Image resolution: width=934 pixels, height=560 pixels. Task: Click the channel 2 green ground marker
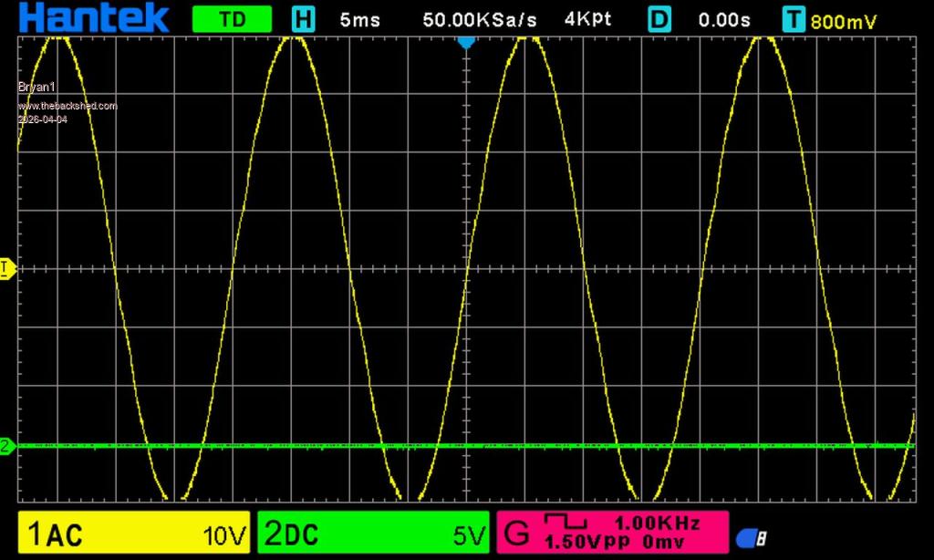(6, 446)
